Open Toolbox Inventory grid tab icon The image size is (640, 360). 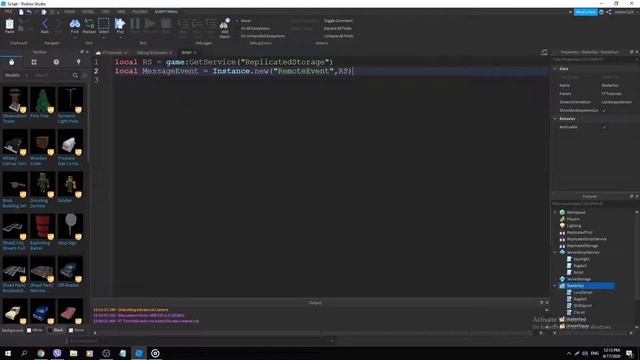click(34, 62)
